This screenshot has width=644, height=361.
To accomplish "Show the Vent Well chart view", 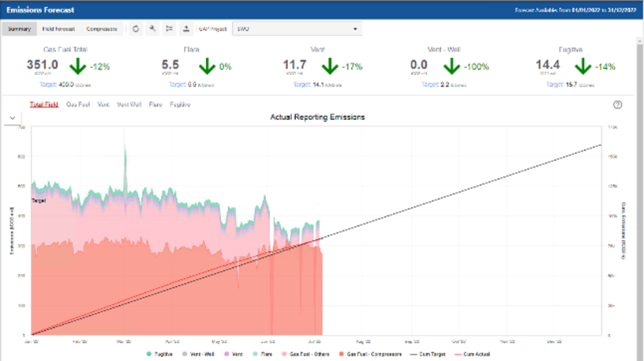I will pyautogui.click(x=129, y=105).
